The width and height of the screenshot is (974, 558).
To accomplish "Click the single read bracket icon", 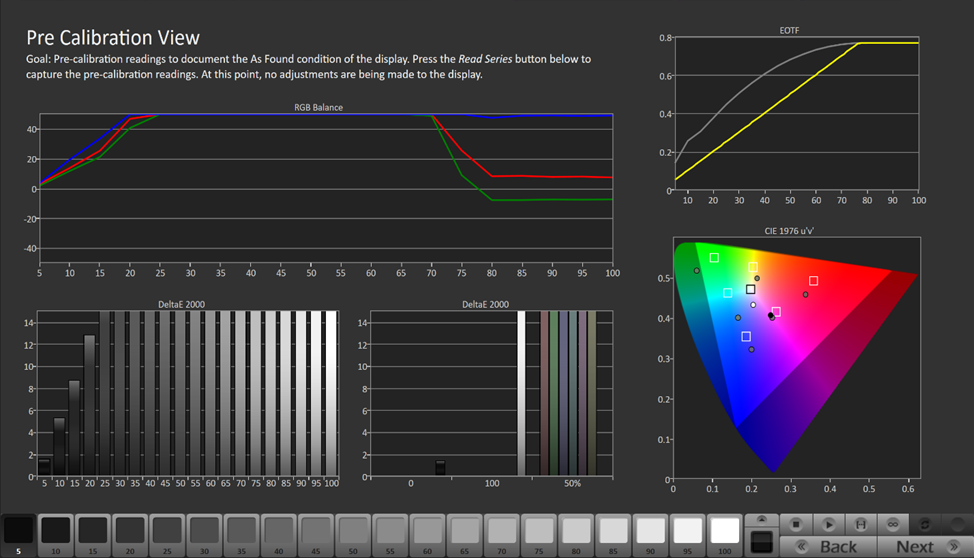I will pyautogui.click(x=860, y=524).
